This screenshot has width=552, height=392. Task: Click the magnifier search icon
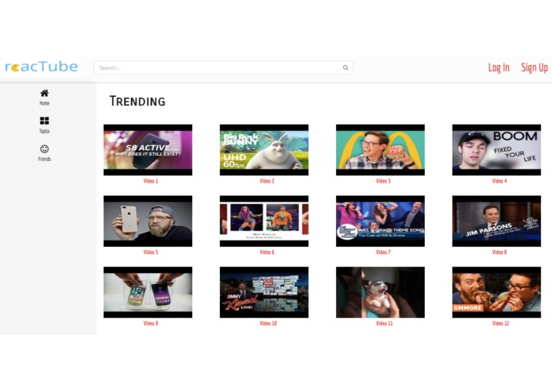[345, 67]
